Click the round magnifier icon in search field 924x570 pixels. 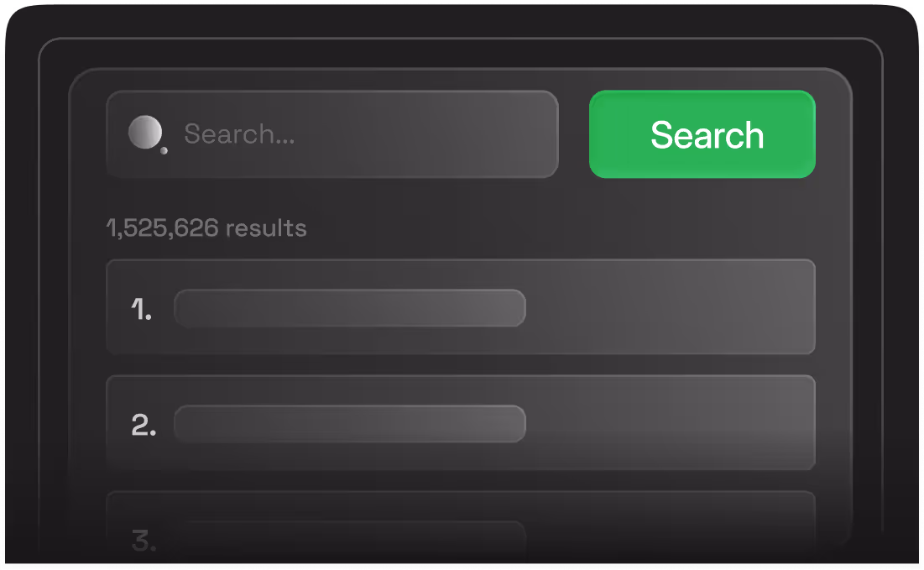[145, 133]
